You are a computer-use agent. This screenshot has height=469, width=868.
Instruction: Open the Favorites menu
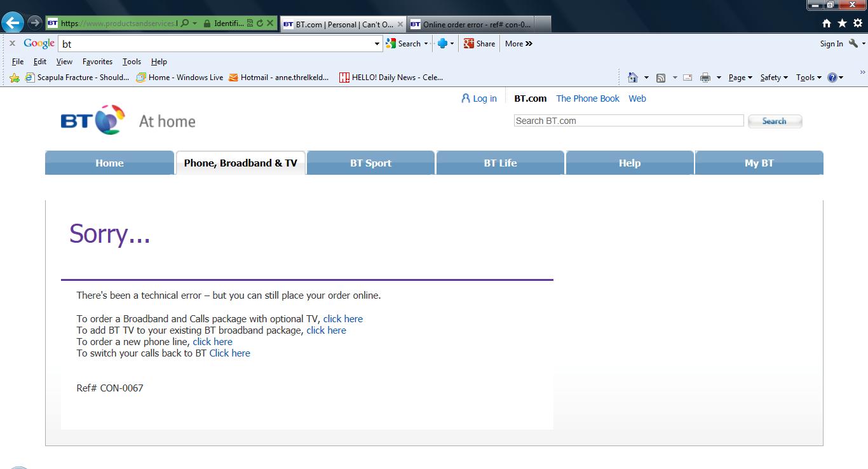coord(97,62)
